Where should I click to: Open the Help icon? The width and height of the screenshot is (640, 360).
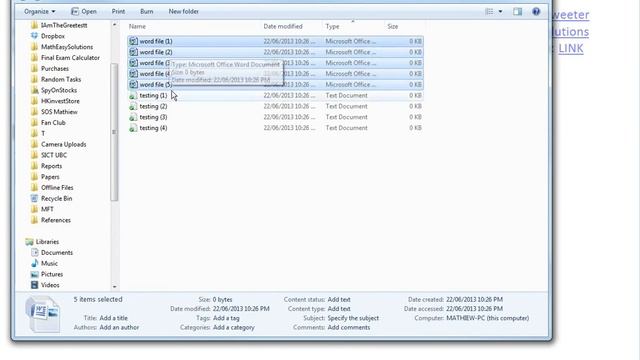click(x=536, y=11)
